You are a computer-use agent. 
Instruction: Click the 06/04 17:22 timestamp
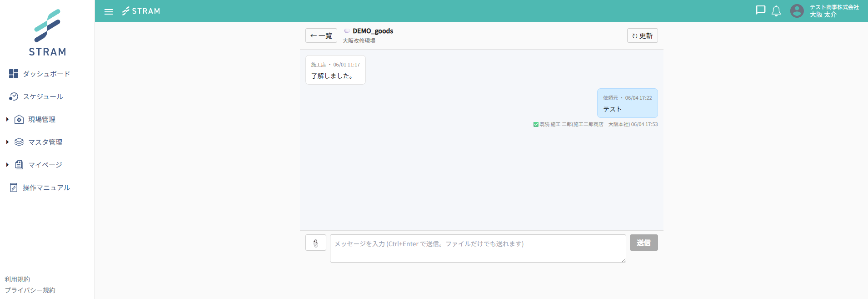639,98
